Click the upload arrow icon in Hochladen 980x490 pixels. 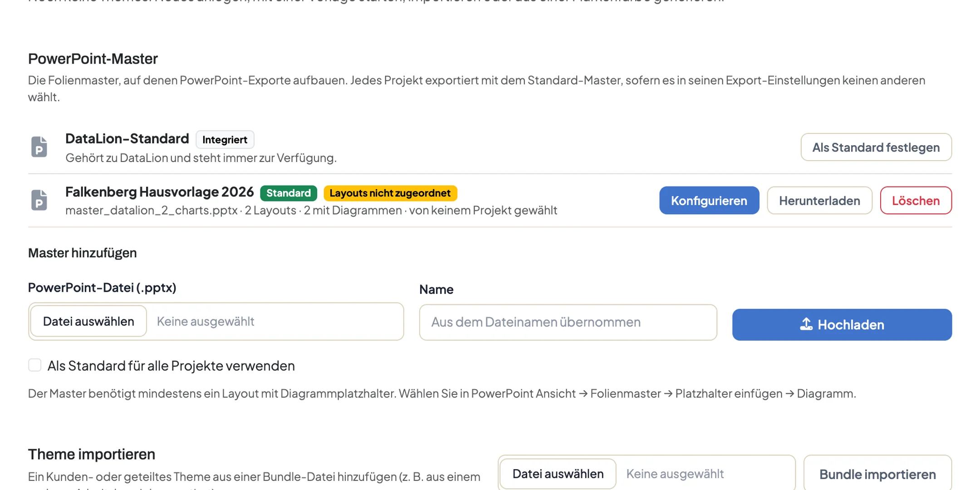(x=806, y=324)
